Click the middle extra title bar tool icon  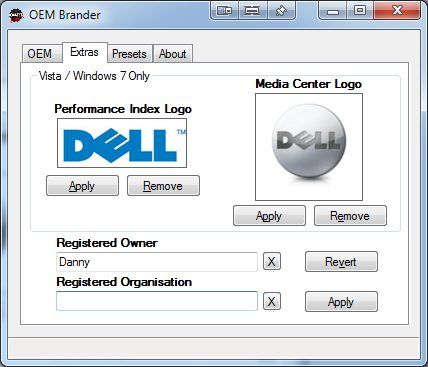coord(252,11)
